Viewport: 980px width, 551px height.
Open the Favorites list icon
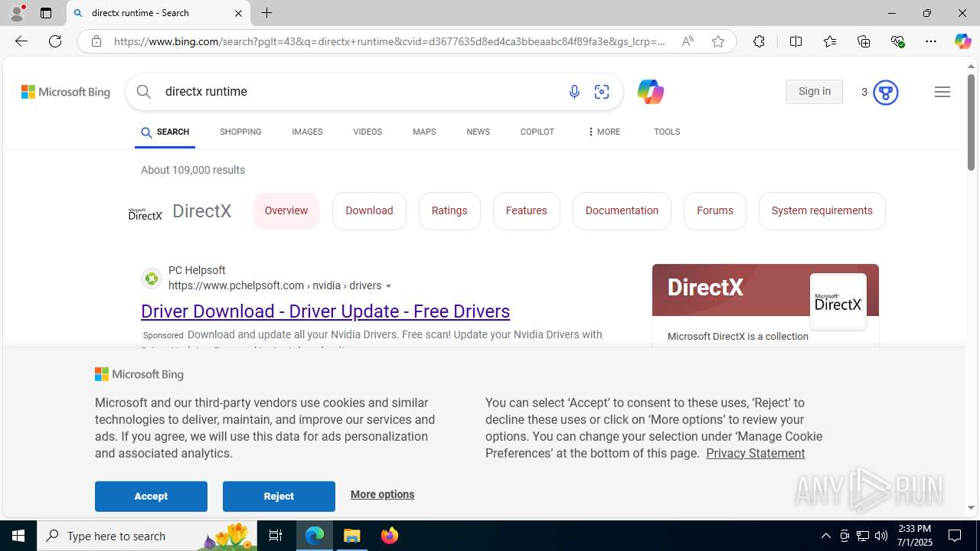coord(829,41)
